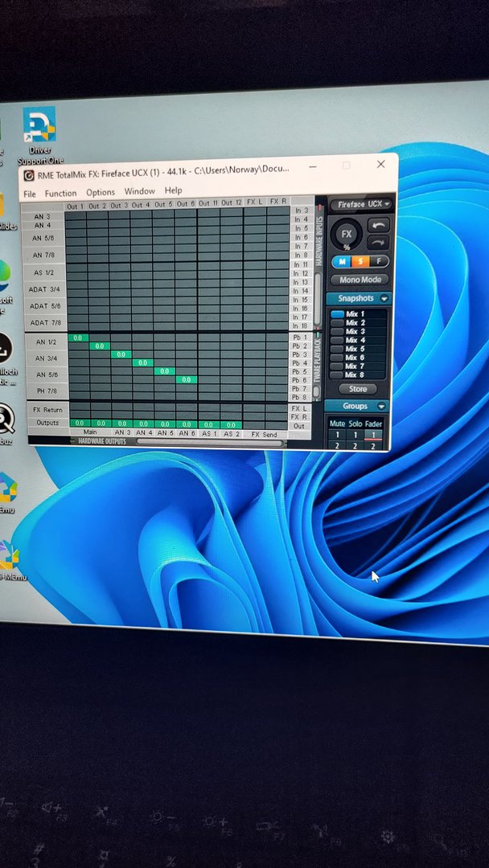The height and width of the screenshot is (868, 489).
Task: Click the 0.0 cell in the Pb 3 row
Action: [x=121, y=355]
